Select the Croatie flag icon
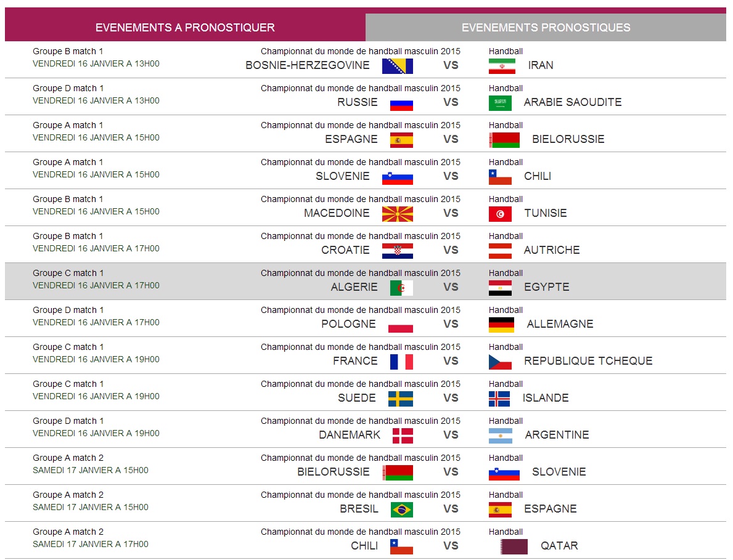Image resolution: width=733 pixels, height=560 pixels. click(x=397, y=251)
